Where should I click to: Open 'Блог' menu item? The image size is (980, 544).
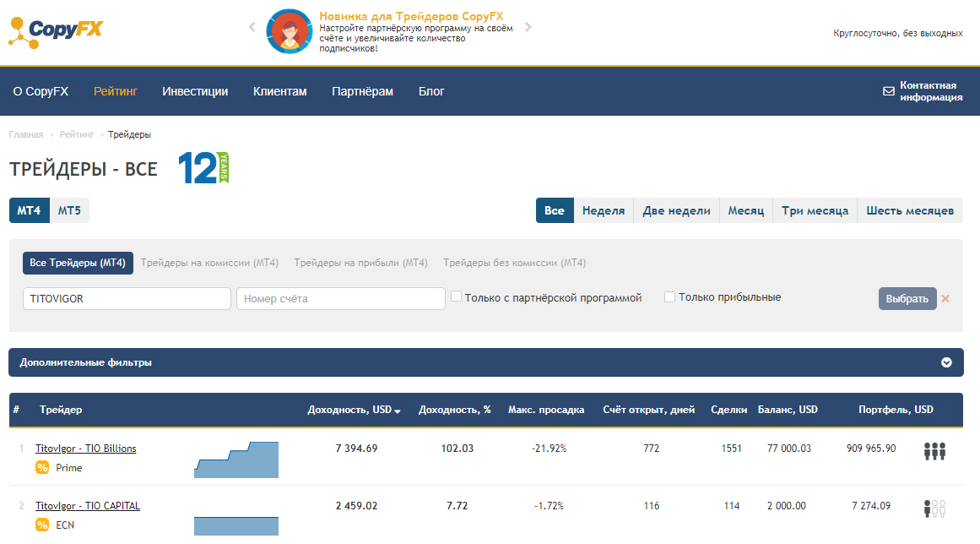pos(431,91)
